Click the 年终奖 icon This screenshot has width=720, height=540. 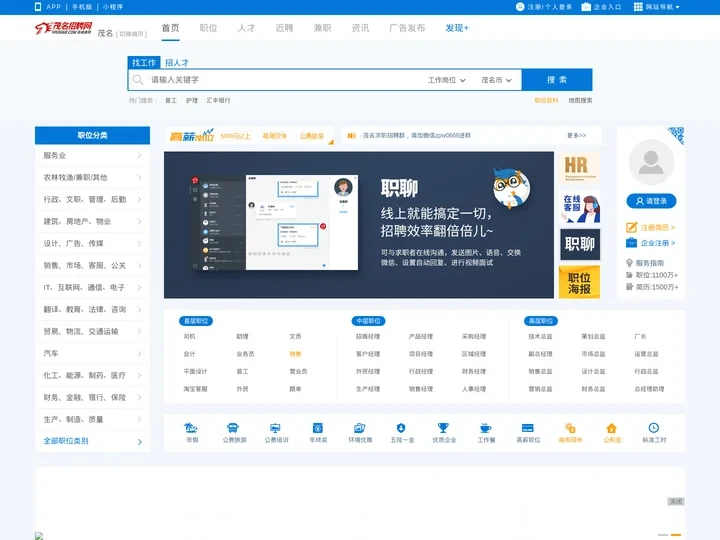click(317, 428)
